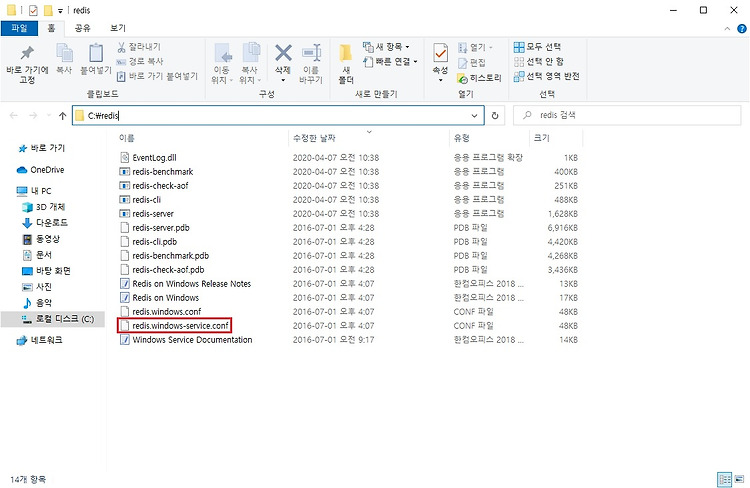Open Quick Access Toolbar customize arrow

point(60,11)
